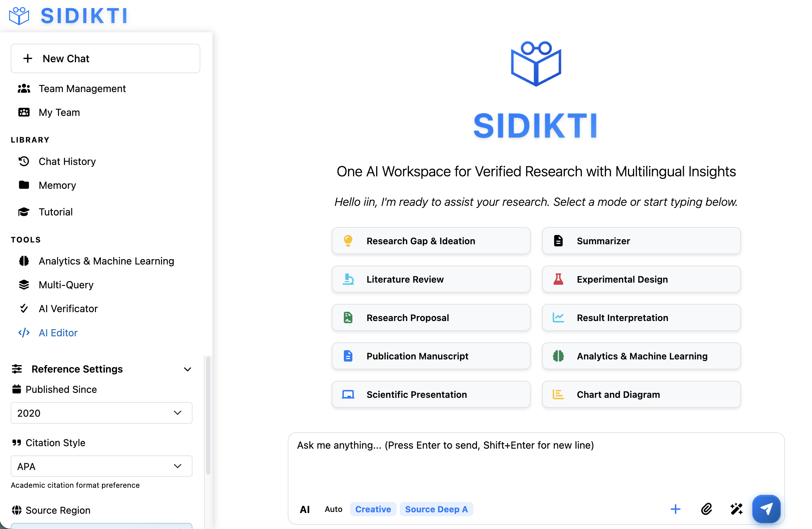Open Team Management page
This screenshot has height=529, width=812.
[x=82, y=89]
